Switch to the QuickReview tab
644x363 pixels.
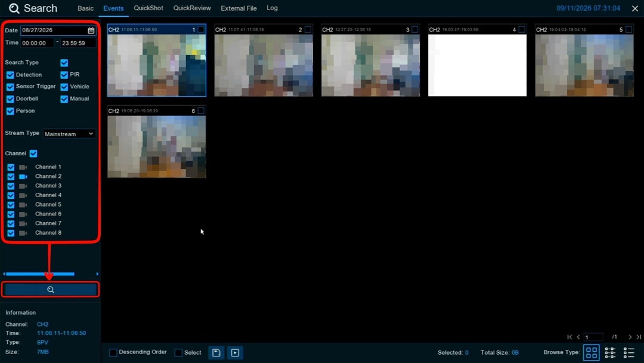(192, 8)
